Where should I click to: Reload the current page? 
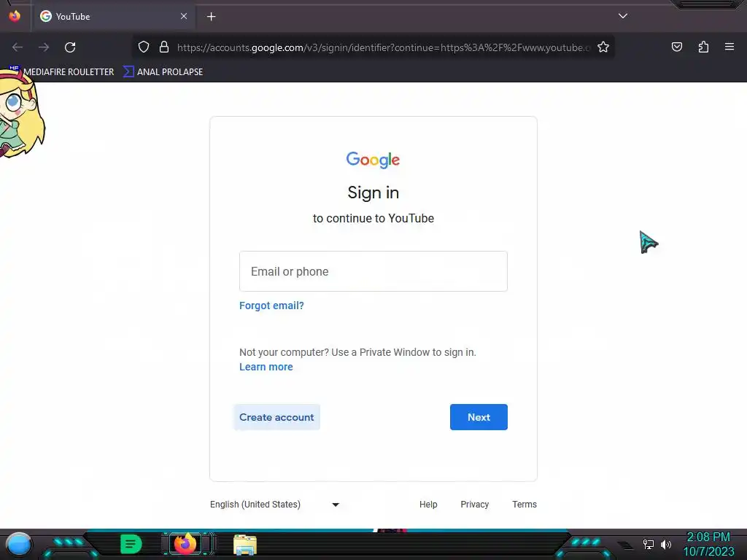pos(70,47)
